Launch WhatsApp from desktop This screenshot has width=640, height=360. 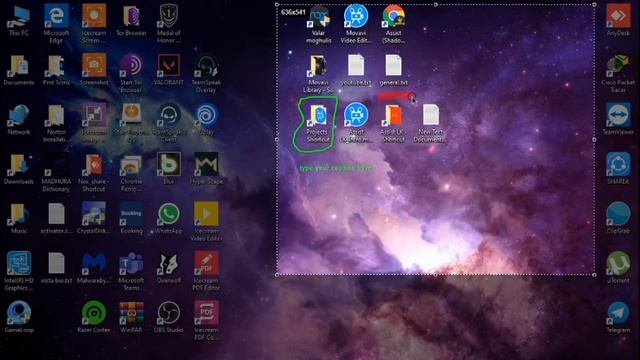[x=169, y=219]
